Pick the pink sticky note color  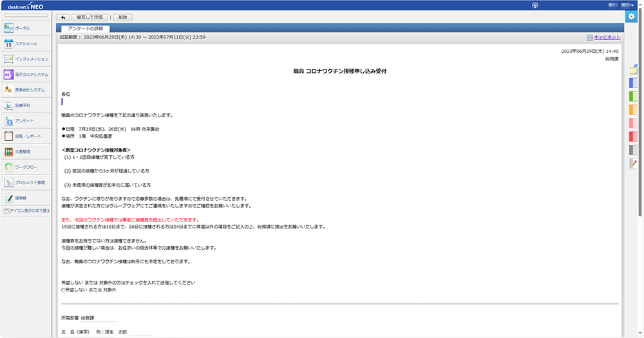[634, 123]
